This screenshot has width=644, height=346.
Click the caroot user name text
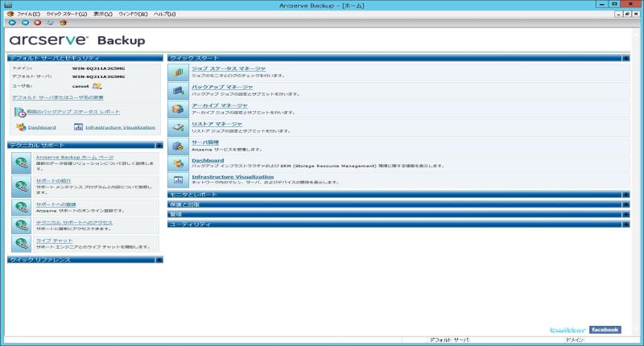coord(80,87)
